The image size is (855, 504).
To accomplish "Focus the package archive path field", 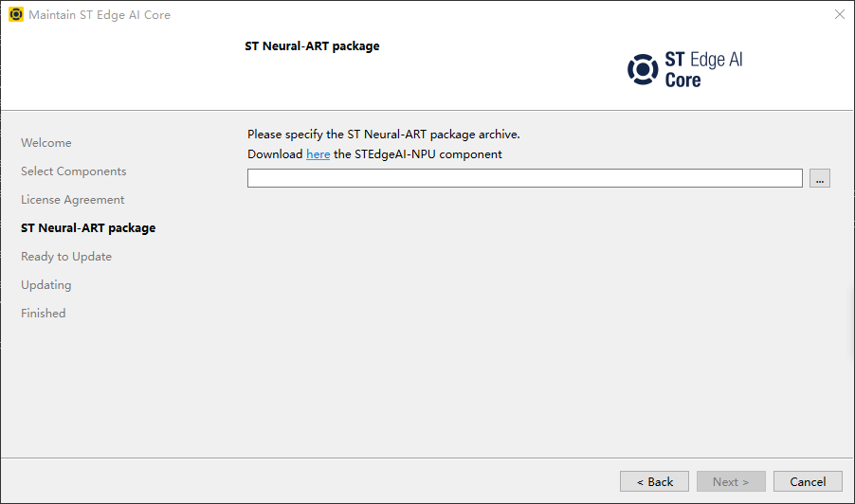I will [524, 178].
